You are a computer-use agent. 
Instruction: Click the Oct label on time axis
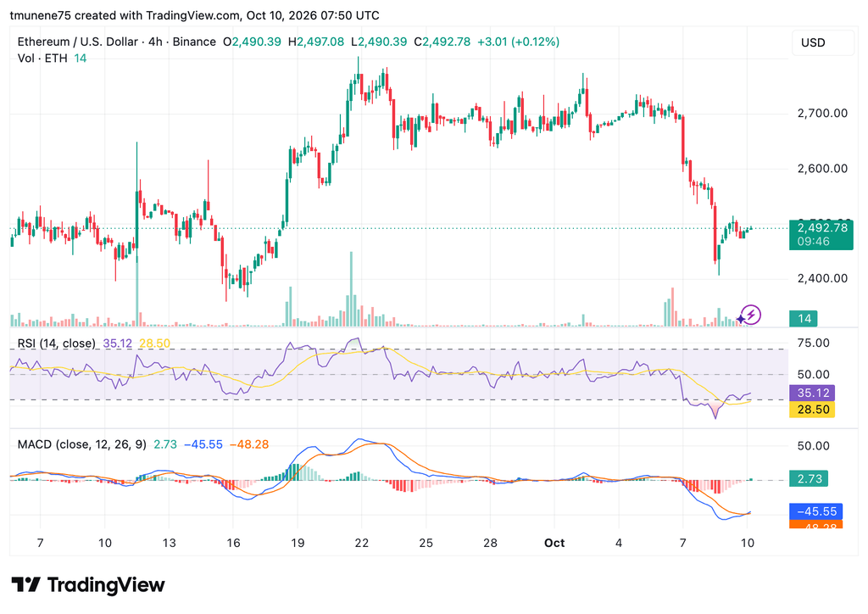pos(554,543)
